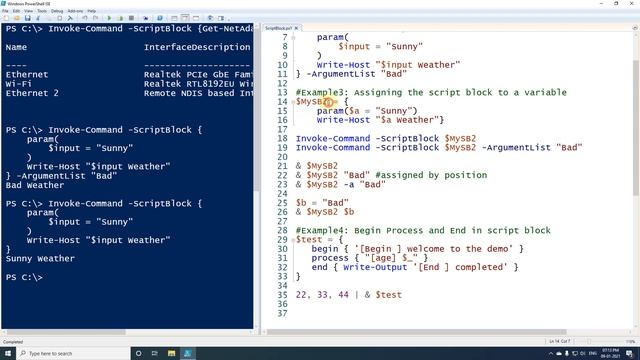640x360 pixels.
Task: Show script pane maximized layout
Action: 196,18
